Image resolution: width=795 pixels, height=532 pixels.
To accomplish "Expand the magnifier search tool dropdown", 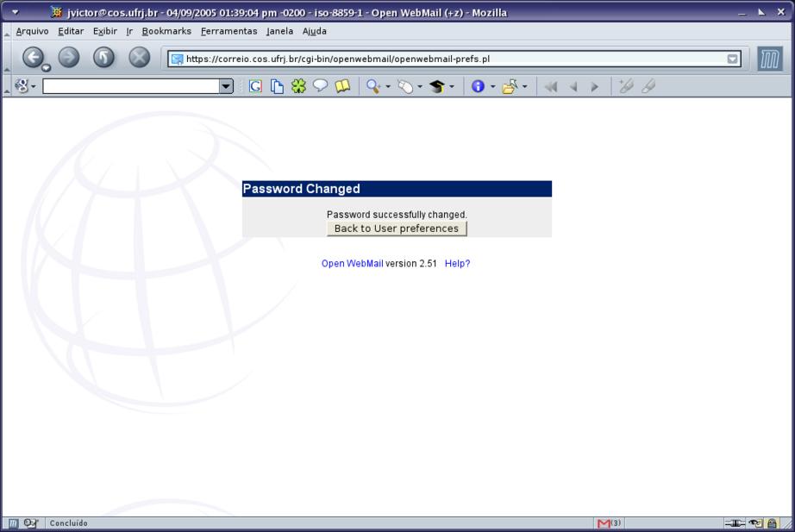I will 388,87.
